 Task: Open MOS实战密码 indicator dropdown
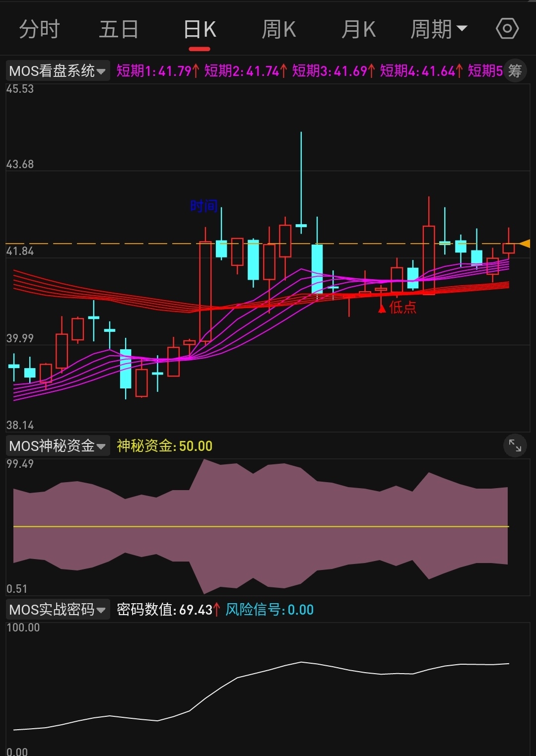tap(58, 609)
